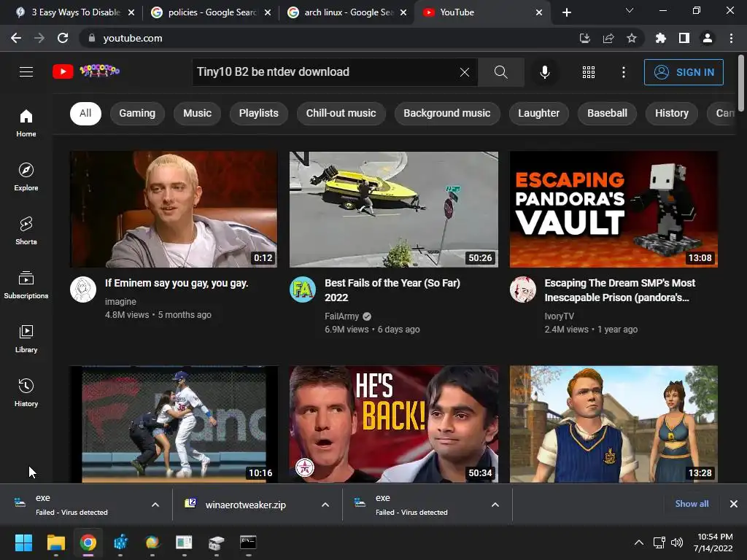
Task: Click the IvoryTV channel avatar
Action: coord(522,289)
